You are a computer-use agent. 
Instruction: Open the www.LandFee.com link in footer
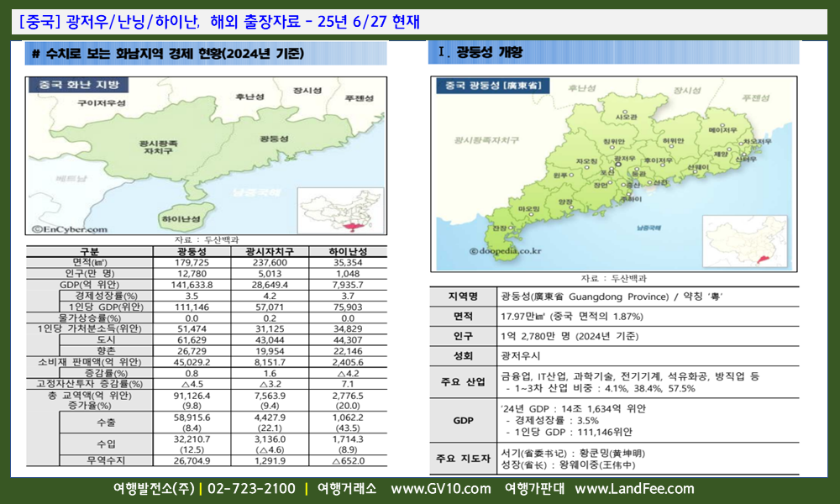coord(634,489)
